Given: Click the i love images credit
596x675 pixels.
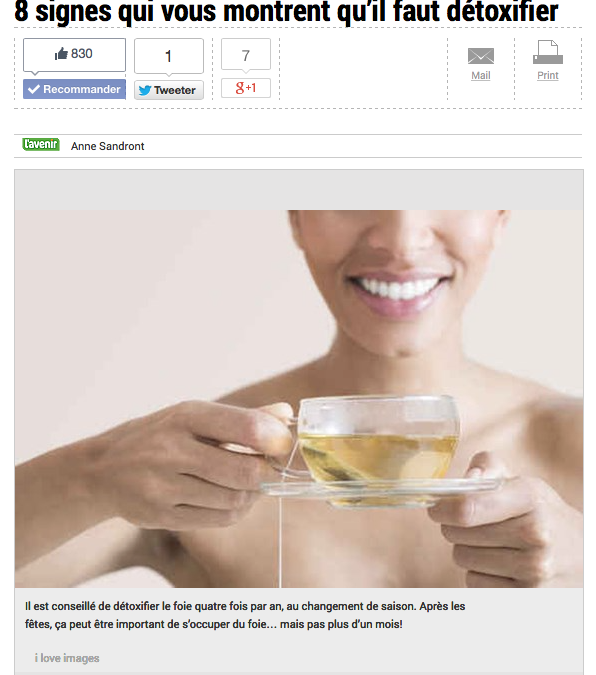Looking at the screenshot, I should [67, 658].
